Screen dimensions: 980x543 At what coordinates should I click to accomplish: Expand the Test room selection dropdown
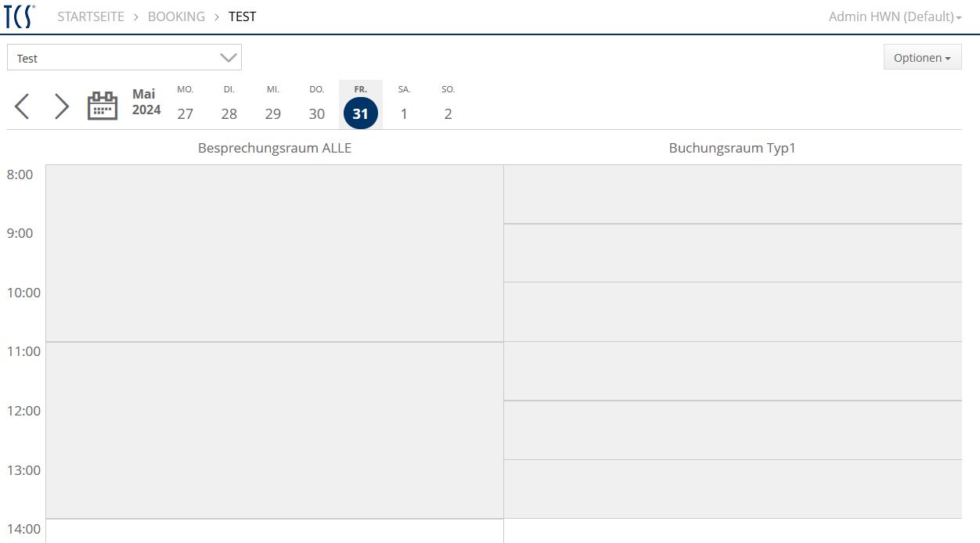coord(124,58)
